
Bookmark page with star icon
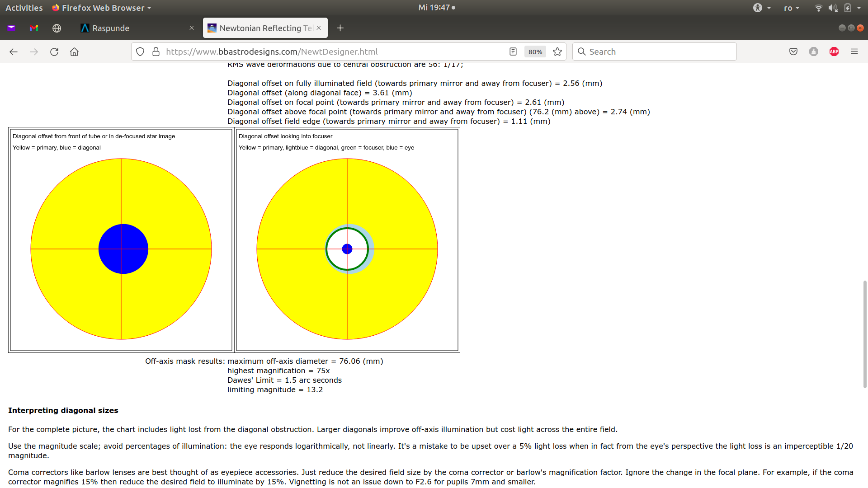coord(557,52)
